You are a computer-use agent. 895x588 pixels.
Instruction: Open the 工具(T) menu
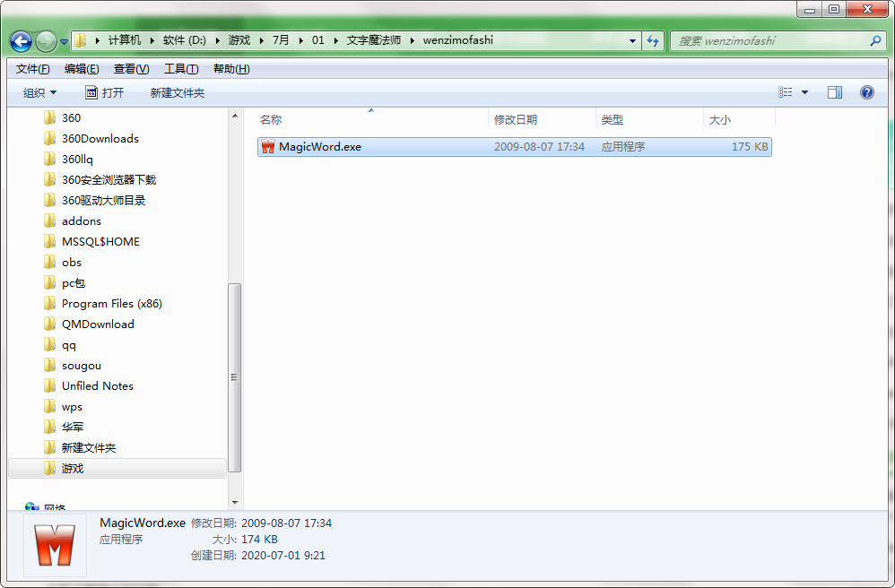coord(181,69)
